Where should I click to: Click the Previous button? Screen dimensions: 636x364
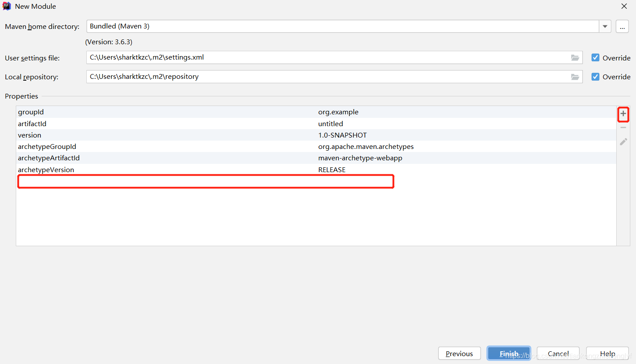[x=459, y=353]
